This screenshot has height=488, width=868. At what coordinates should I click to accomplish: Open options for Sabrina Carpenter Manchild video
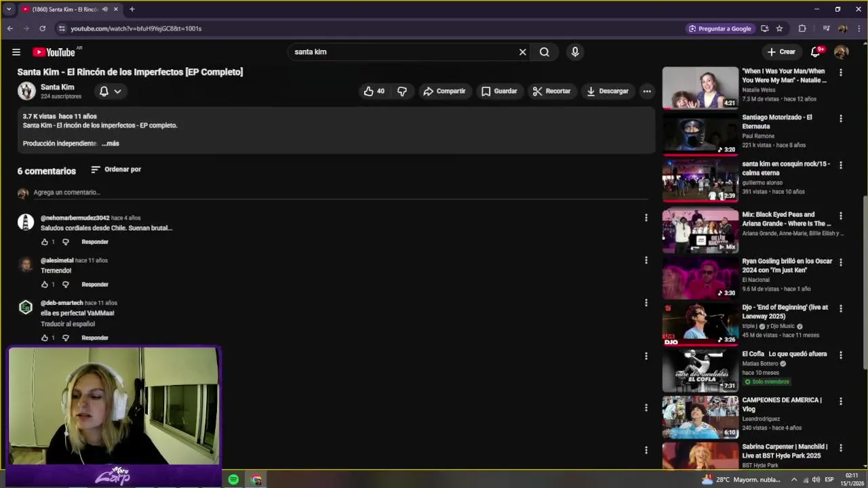pos(841,447)
